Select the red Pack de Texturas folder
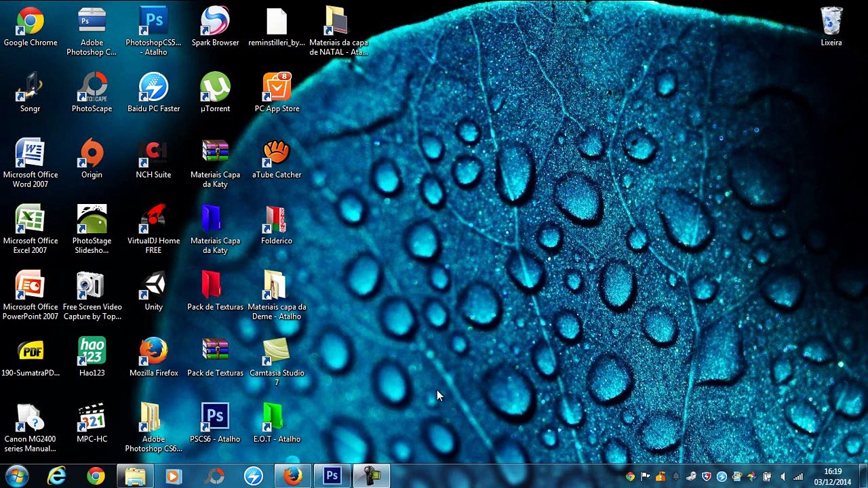Image resolution: width=868 pixels, height=488 pixels. [x=215, y=291]
